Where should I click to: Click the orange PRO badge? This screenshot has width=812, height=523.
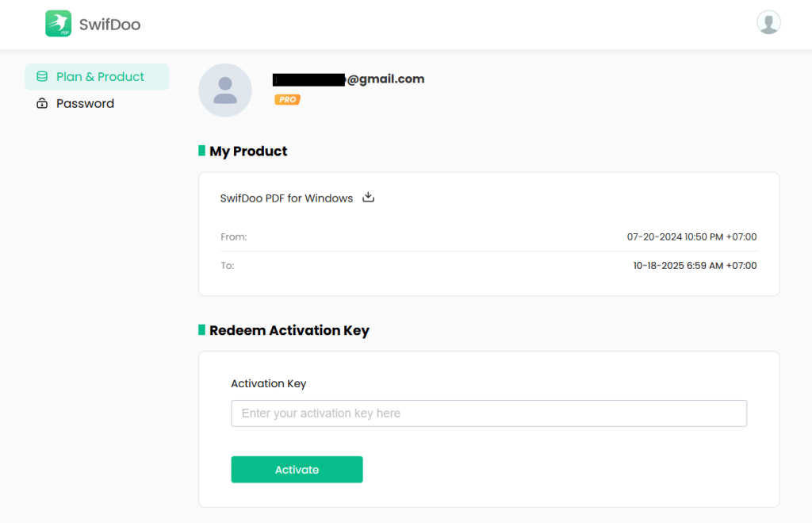(x=287, y=100)
